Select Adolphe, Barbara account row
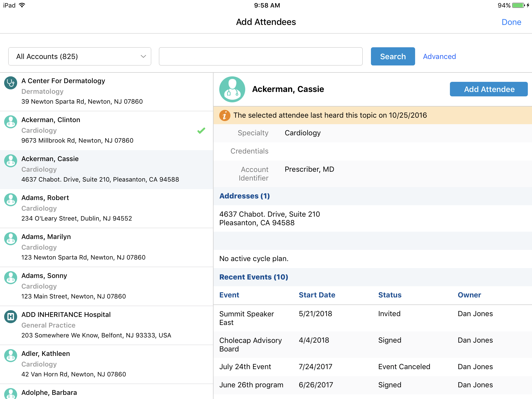This screenshot has width=532, height=399. point(107,392)
